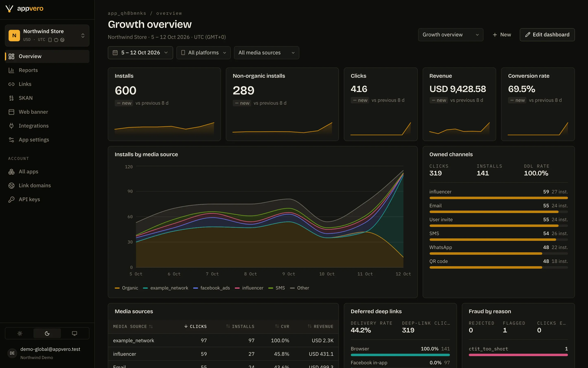Click the example_network table row
The height and width of the screenshot is (368, 588).
point(223,340)
